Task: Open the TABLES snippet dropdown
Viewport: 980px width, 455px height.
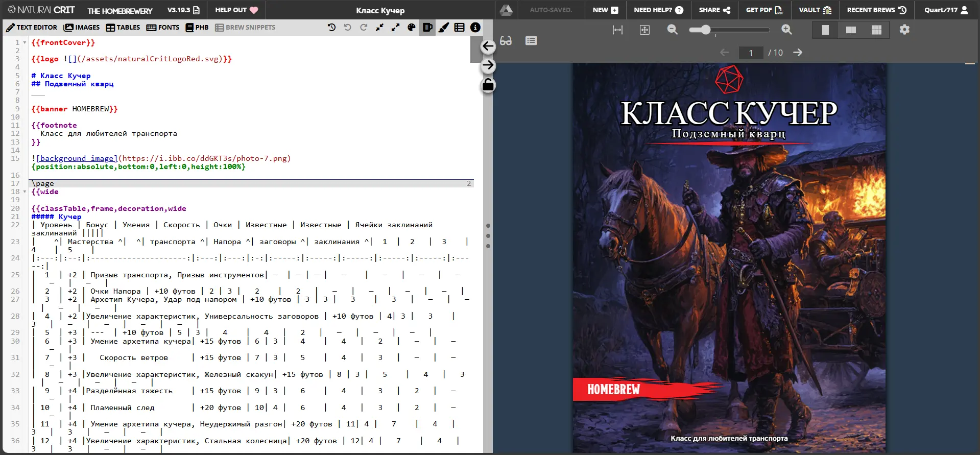Action: (x=123, y=28)
